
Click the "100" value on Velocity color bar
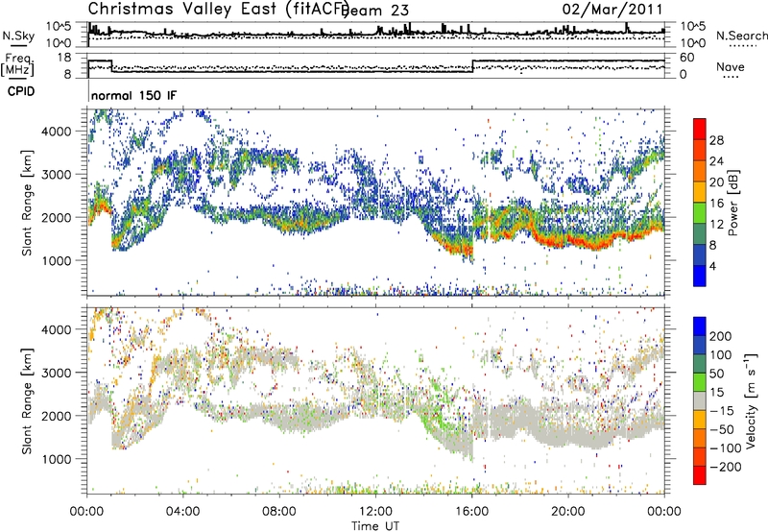721,355
